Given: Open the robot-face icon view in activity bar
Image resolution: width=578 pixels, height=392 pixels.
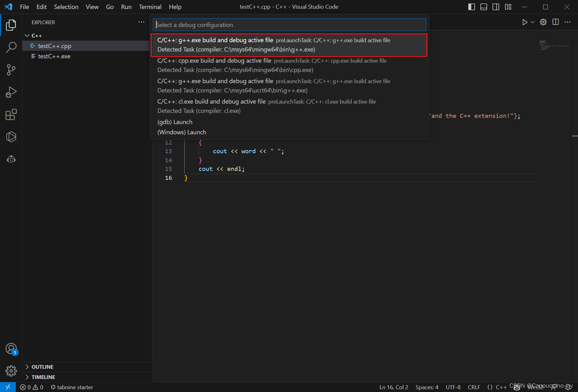Looking at the screenshot, I should pos(11,159).
